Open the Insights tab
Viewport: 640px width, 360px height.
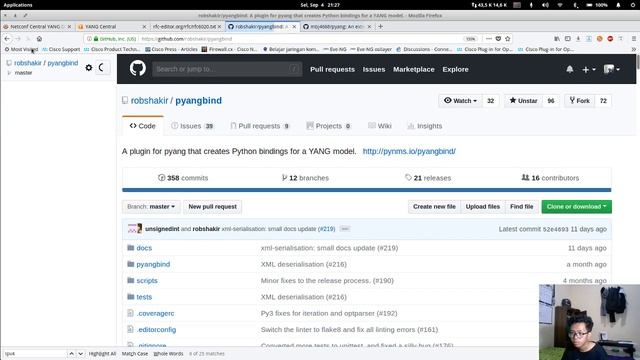[424, 126]
